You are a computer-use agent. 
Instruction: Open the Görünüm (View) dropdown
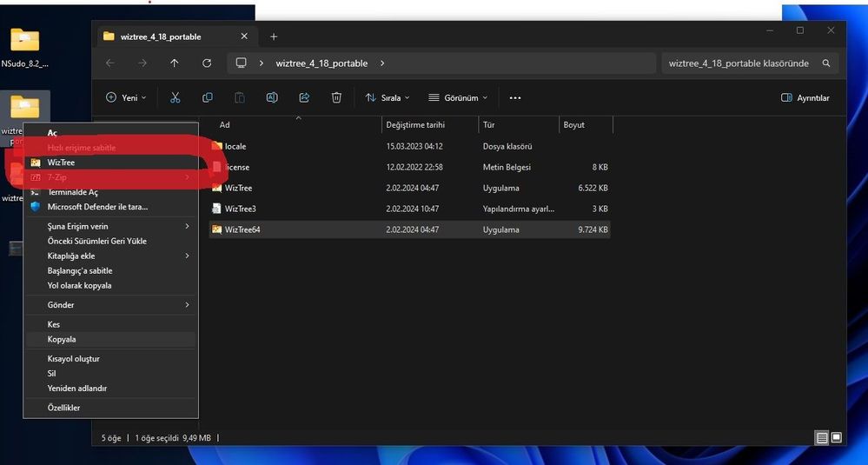(458, 97)
